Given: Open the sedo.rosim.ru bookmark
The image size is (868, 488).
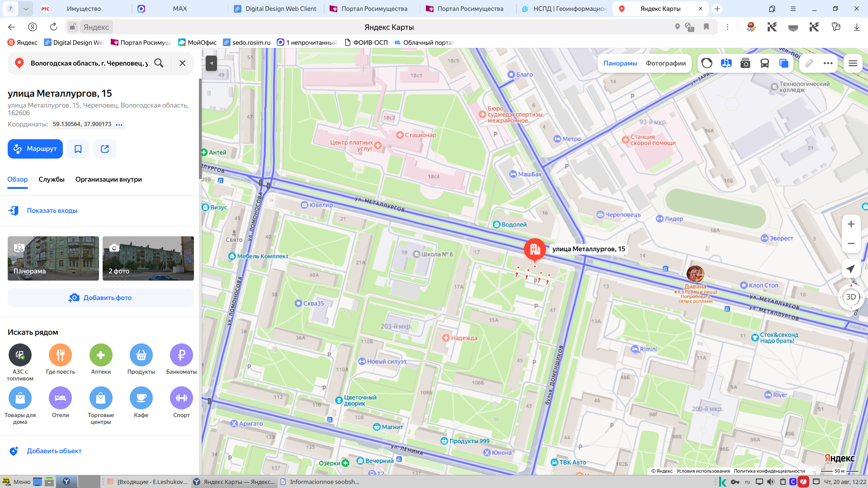Looking at the screenshot, I should 247,42.
